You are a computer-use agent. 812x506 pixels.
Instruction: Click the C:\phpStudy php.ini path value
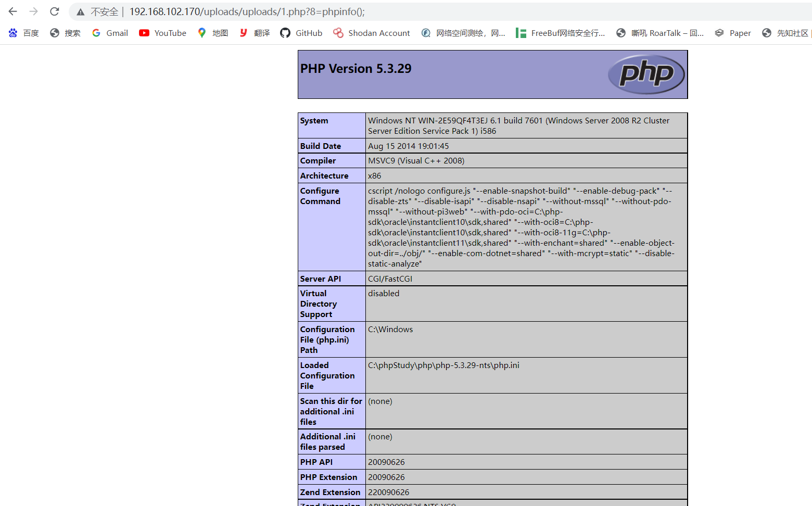[x=443, y=365]
